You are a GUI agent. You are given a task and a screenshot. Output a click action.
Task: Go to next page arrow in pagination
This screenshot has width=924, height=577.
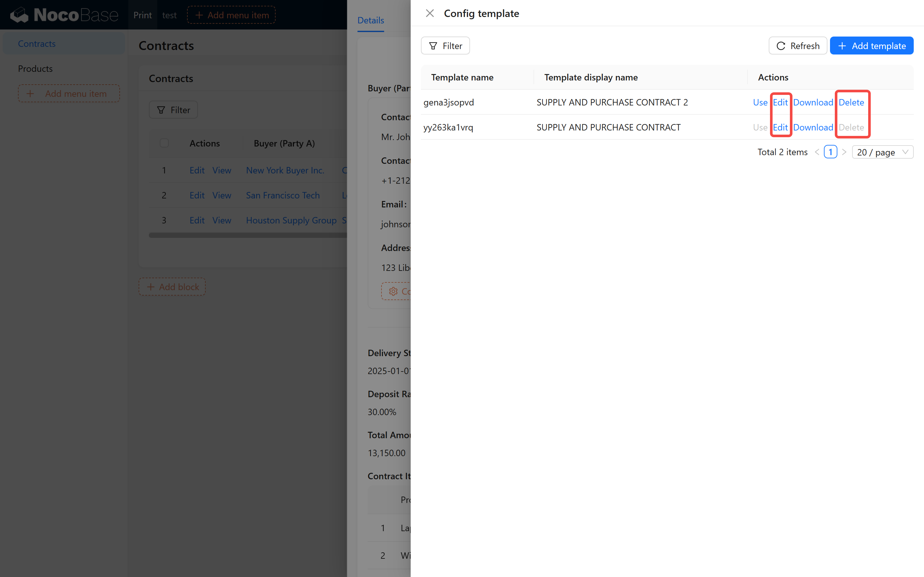tap(844, 152)
